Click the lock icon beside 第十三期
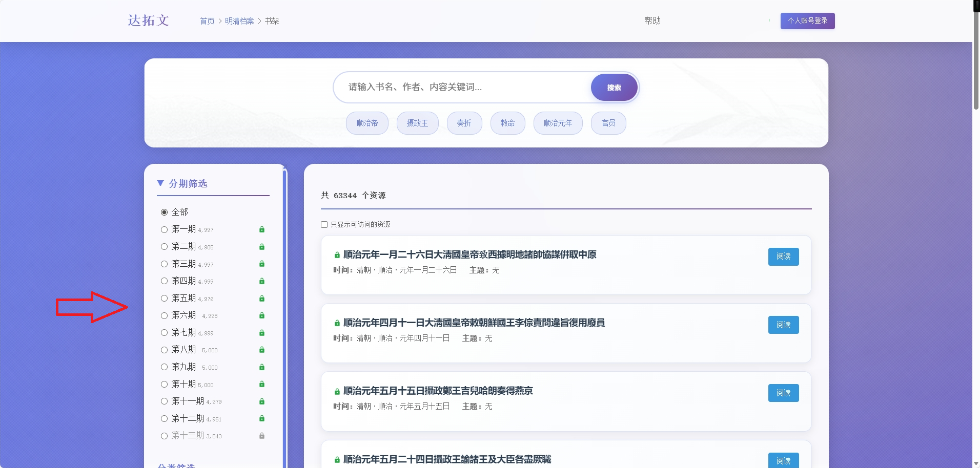This screenshot has width=980, height=468. pyautogui.click(x=262, y=436)
